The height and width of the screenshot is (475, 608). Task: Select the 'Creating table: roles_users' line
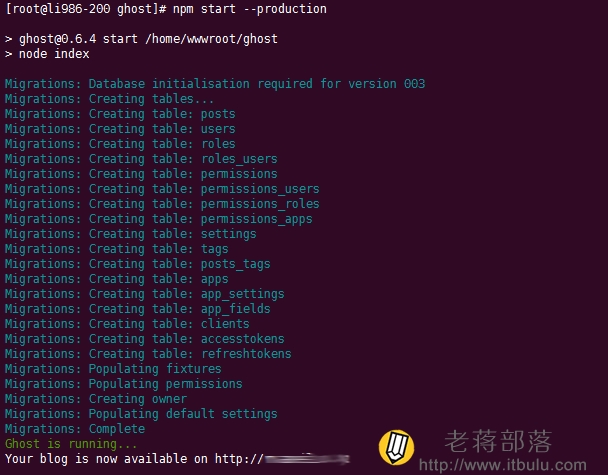(141, 159)
